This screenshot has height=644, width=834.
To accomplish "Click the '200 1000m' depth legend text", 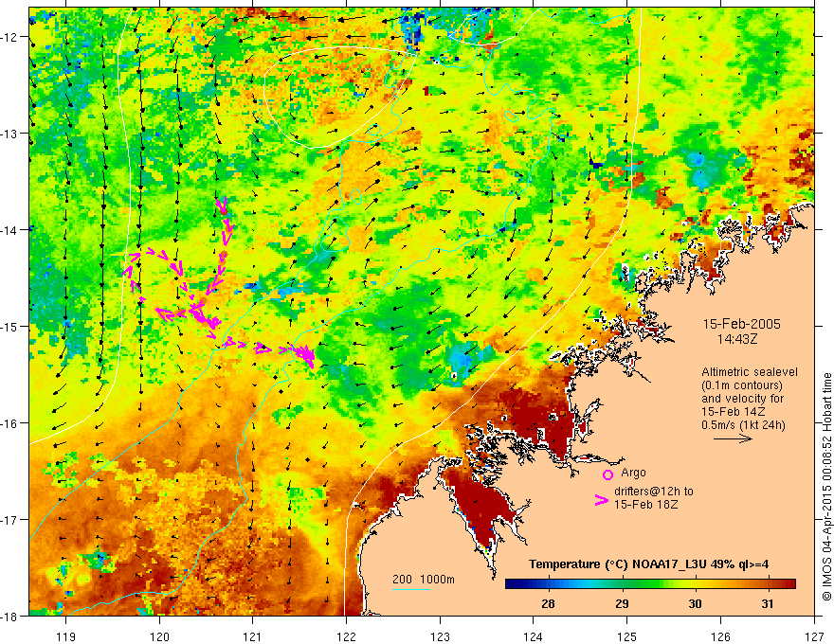I will (x=424, y=580).
